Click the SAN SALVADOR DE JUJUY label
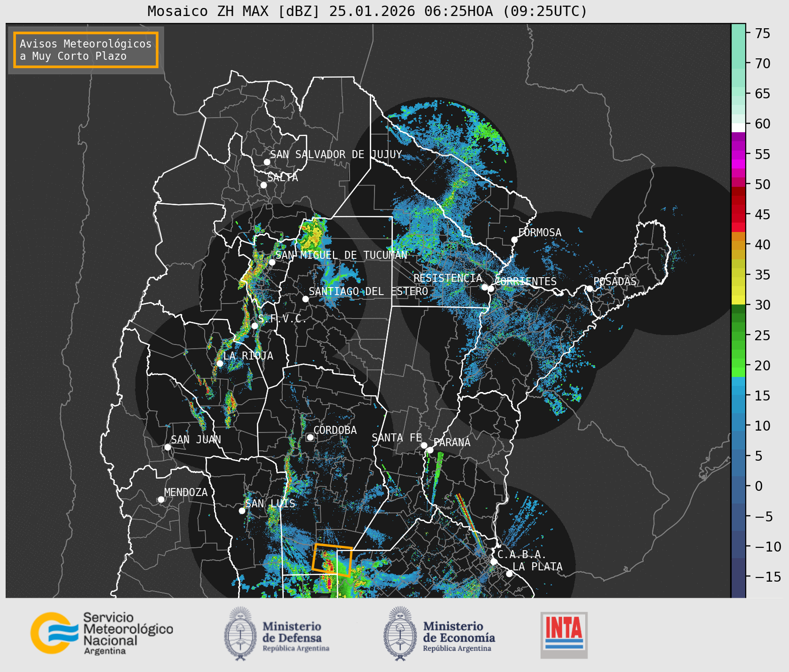This screenshot has height=672, width=789. [x=336, y=154]
